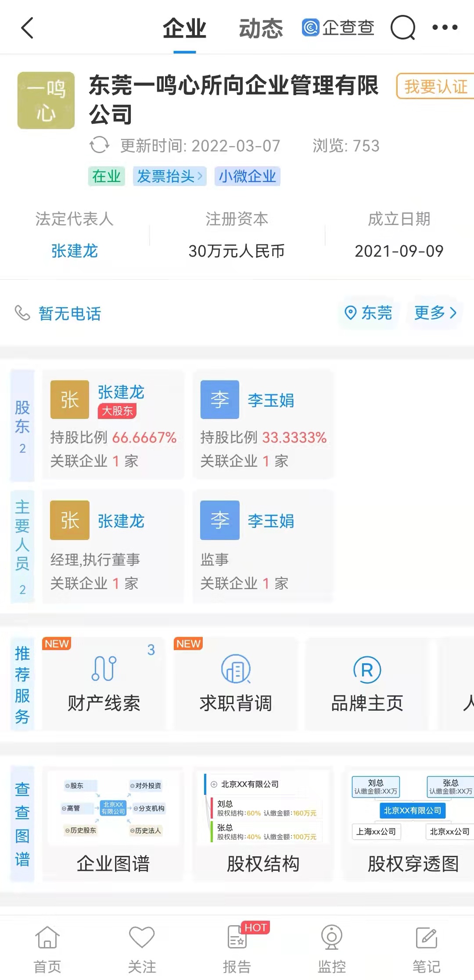This screenshot has width=474, height=980.
Task: Tap the phone handset icon
Action: [x=22, y=313]
